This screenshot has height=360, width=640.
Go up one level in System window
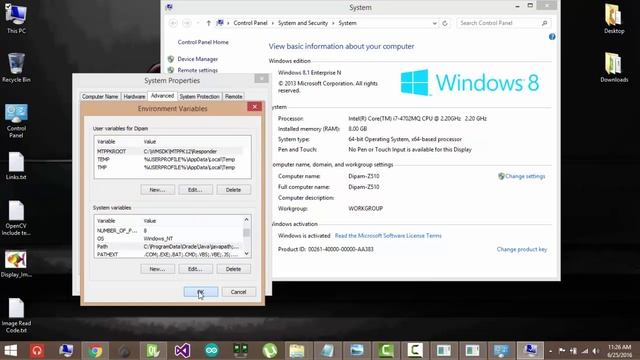click(209, 23)
